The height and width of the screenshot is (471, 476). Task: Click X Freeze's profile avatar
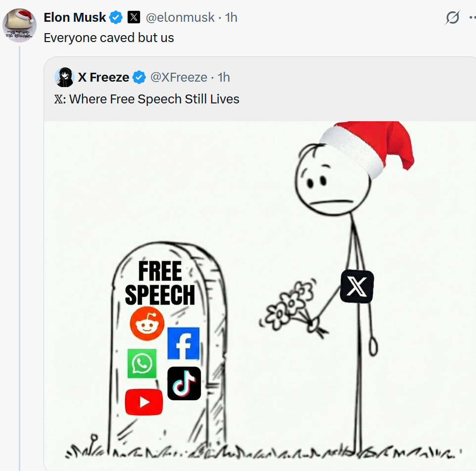(64, 77)
